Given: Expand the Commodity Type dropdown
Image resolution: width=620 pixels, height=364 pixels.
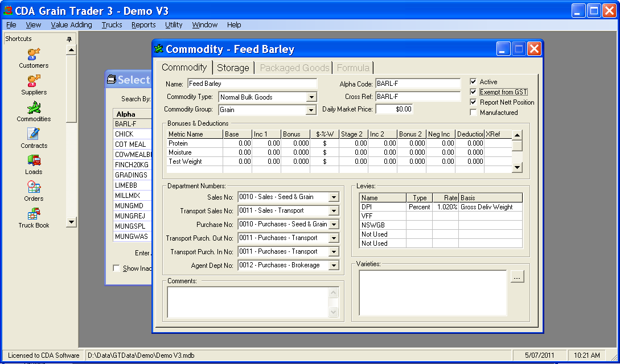Looking at the screenshot, I should pyautogui.click(x=311, y=97).
